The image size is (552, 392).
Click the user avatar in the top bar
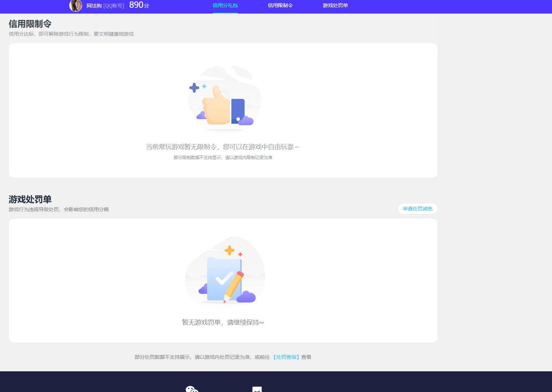(76, 6)
